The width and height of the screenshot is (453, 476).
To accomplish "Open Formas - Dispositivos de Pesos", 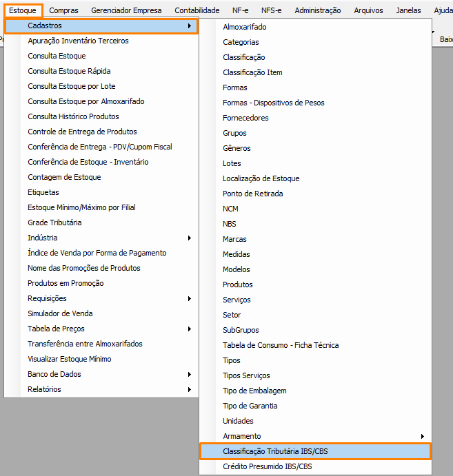I will [x=315, y=103].
